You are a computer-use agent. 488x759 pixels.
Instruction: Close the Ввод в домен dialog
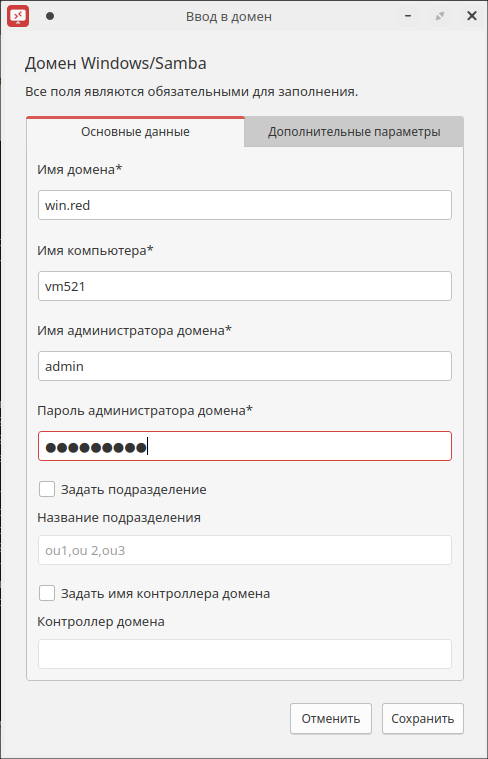tap(472, 16)
